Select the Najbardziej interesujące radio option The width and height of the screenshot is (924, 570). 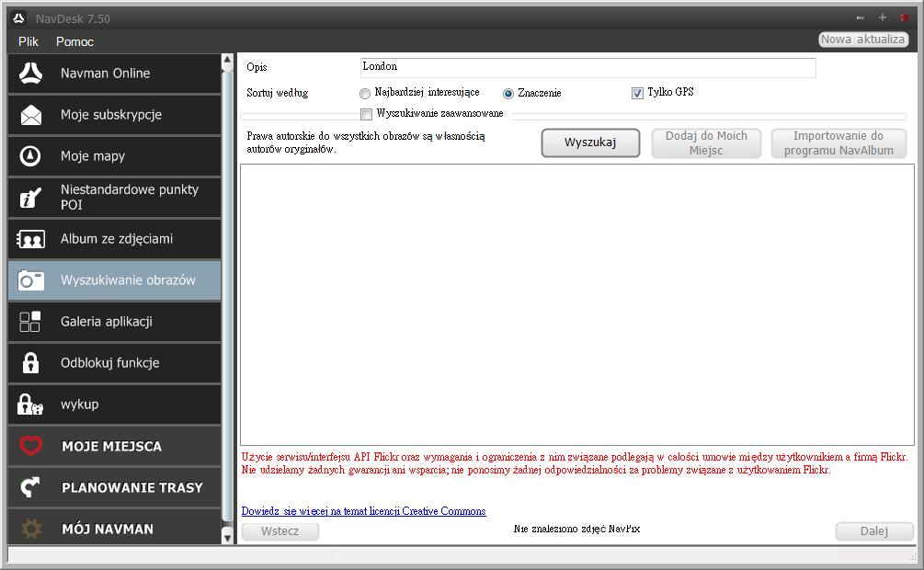[365, 93]
